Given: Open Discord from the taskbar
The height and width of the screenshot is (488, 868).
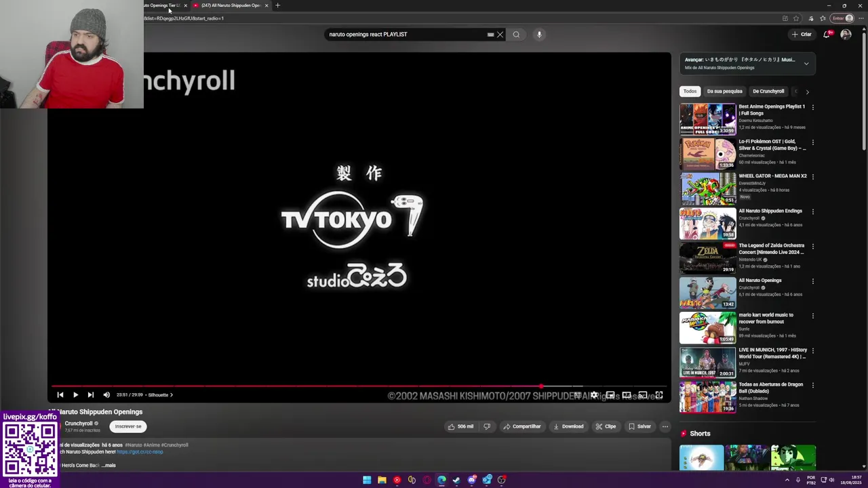Looking at the screenshot, I should (472, 480).
